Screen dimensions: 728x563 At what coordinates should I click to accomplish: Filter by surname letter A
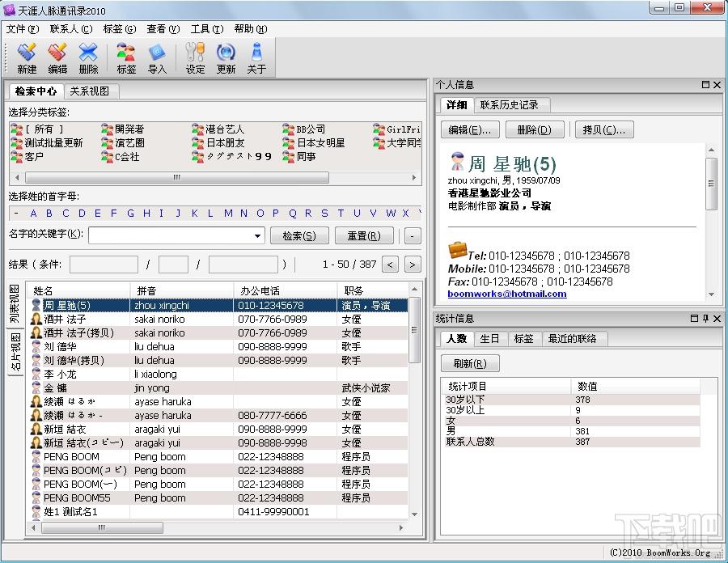33,214
